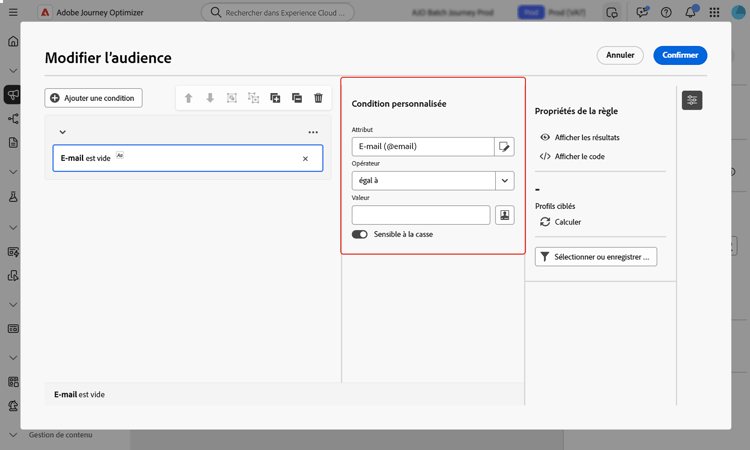
Task: Open the attribute selector edit icon
Action: pyautogui.click(x=504, y=147)
